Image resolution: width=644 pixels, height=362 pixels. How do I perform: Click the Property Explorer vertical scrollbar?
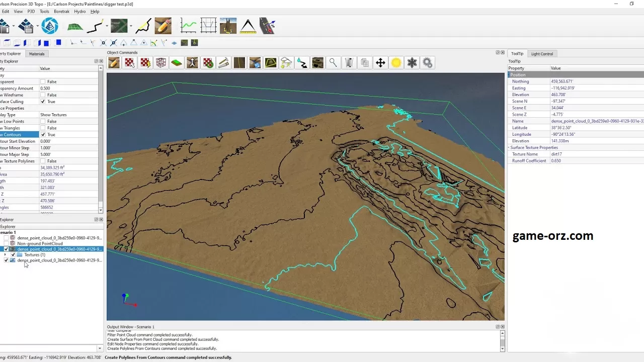(x=101, y=138)
